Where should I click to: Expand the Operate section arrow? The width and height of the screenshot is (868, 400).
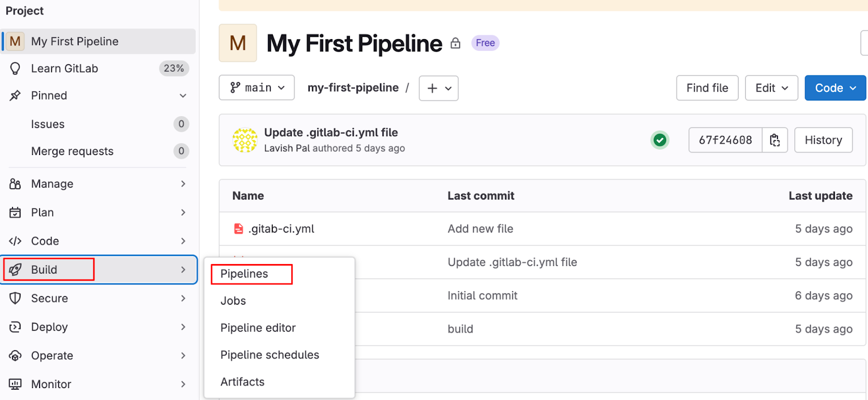pyautogui.click(x=183, y=356)
